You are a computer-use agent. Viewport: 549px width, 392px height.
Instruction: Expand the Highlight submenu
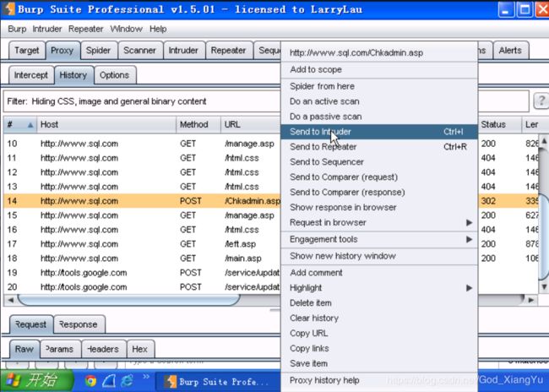coord(379,287)
